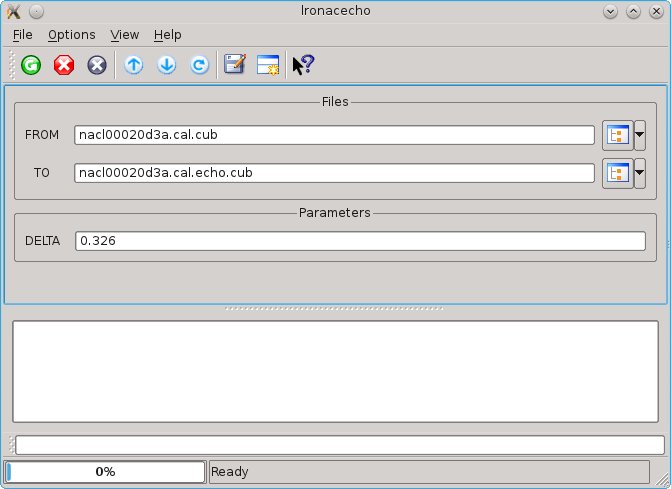The height and width of the screenshot is (489, 671).
Task: Open the View menu
Action: click(125, 34)
